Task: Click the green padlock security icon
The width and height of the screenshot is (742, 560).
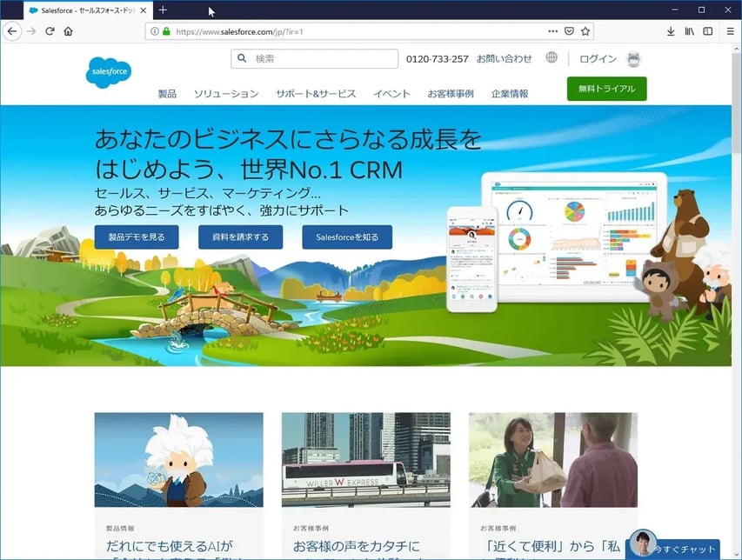Action: tap(166, 31)
